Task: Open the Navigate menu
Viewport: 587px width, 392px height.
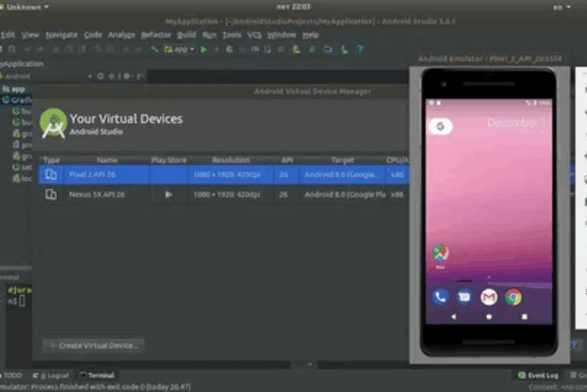Action: click(62, 35)
